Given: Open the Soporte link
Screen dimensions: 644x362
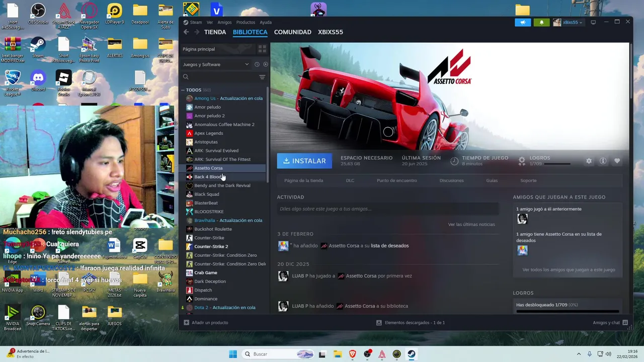Looking at the screenshot, I should pyautogui.click(x=528, y=180).
